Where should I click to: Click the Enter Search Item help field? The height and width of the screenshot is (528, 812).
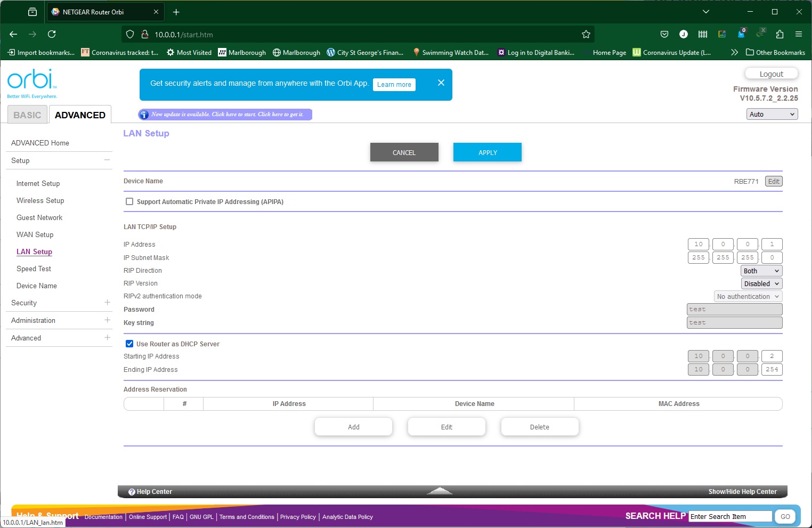coord(729,516)
